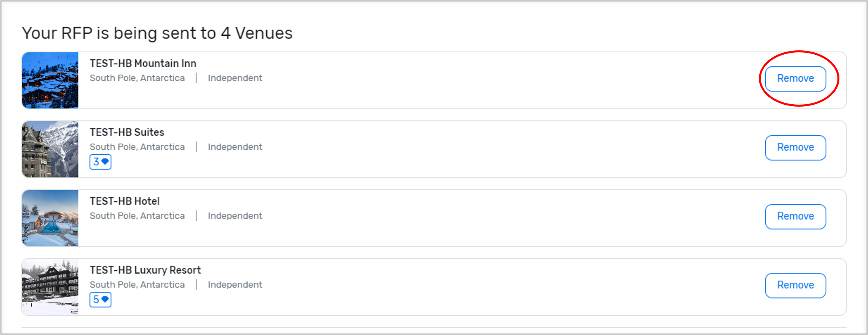Open the TEST-HB Suites castle thumbnail
The height and width of the screenshot is (335, 868).
(x=50, y=149)
